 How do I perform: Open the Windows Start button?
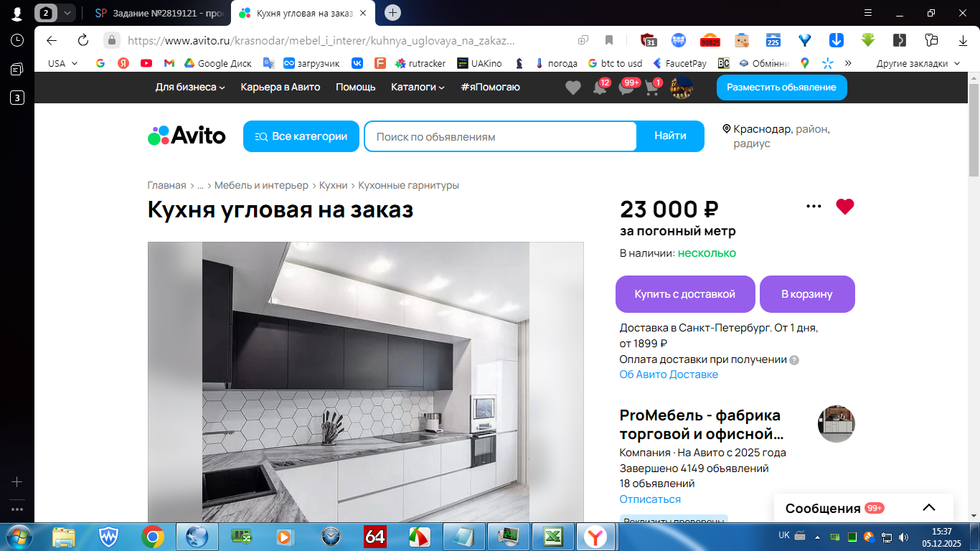(x=19, y=537)
